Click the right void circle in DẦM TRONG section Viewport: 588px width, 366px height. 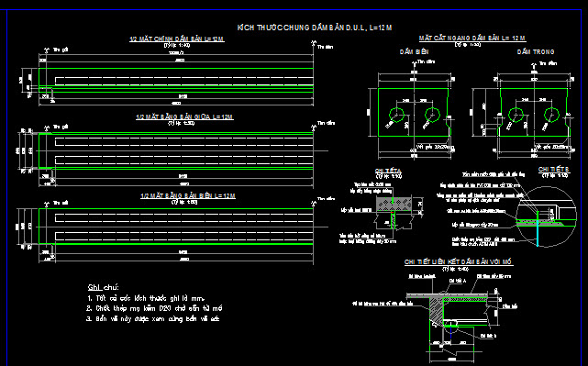[551, 115]
